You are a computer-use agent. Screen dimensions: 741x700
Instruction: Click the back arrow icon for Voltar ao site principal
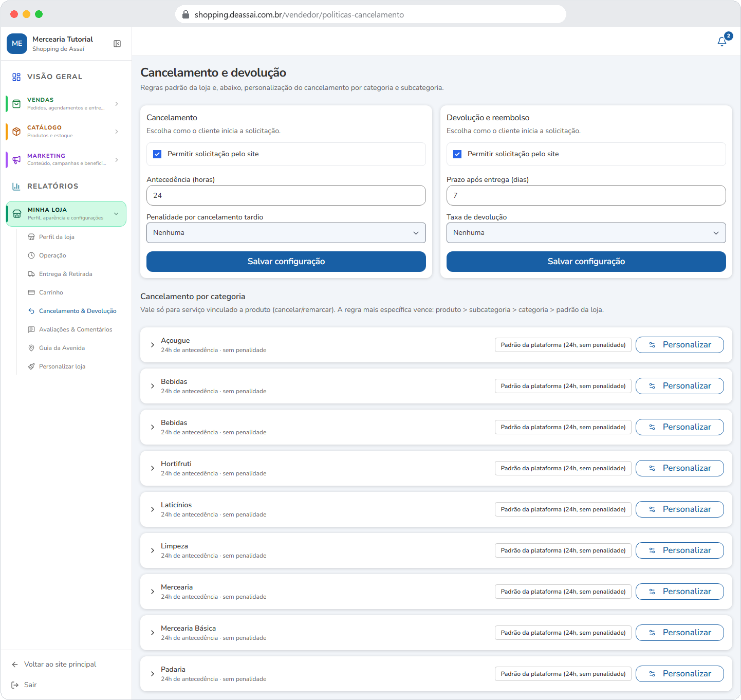(15, 664)
